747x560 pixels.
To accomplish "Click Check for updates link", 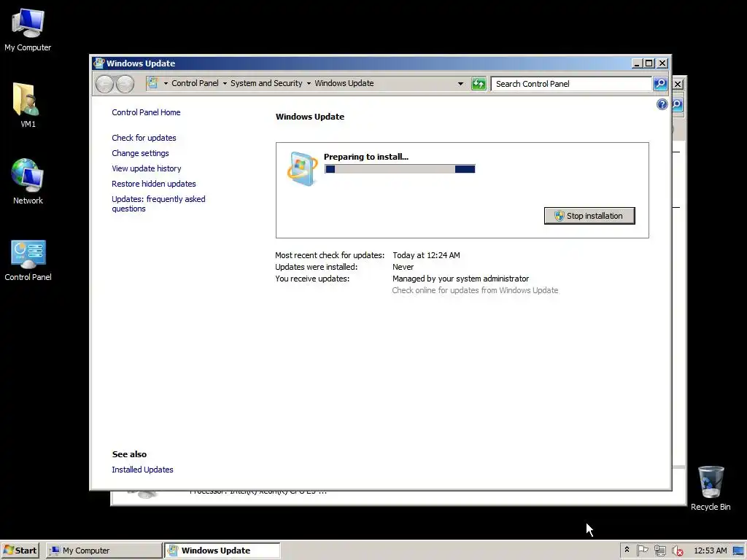I will pos(144,138).
